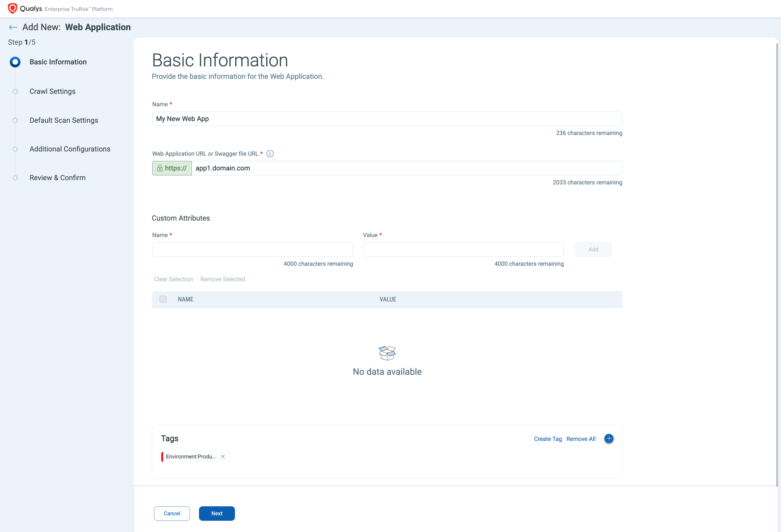This screenshot has height=532, width=781.
Task: Click the web application Name input
Action: [x=387, y=119]
